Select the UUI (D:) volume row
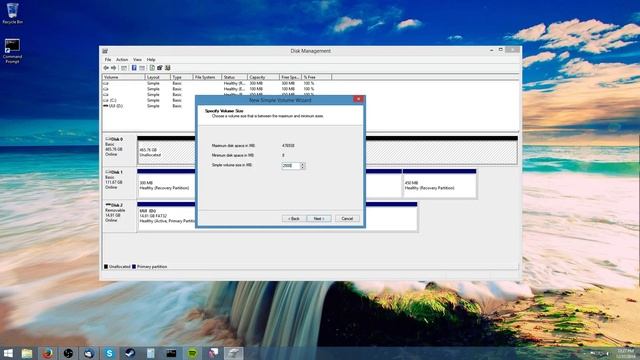This screenshot has width=640, height=360. click(149, 106)
